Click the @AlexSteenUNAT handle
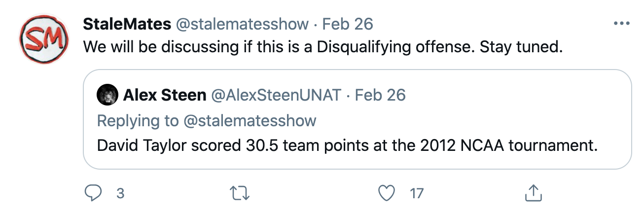The width and height of the screenshot is (644, 215). (x=276, y=95)
